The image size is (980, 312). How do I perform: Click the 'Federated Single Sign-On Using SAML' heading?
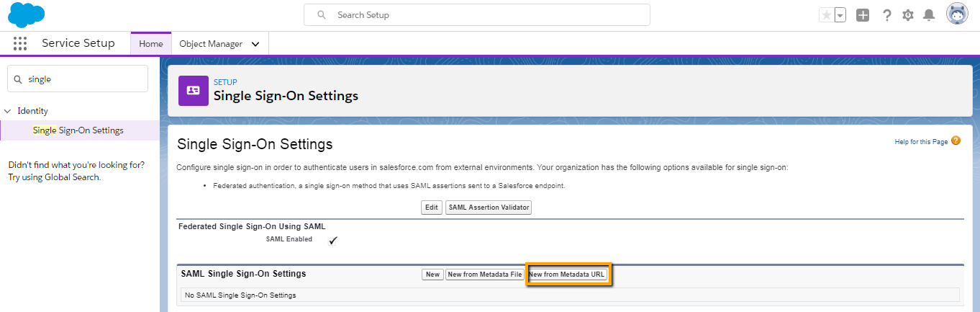(x=252, y=226)
